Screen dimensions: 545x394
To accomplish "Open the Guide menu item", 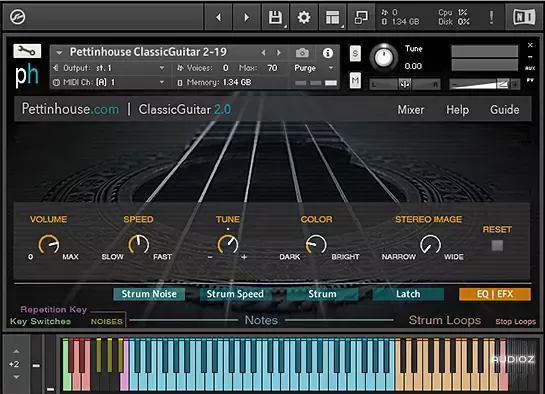I will click(505, 110).
